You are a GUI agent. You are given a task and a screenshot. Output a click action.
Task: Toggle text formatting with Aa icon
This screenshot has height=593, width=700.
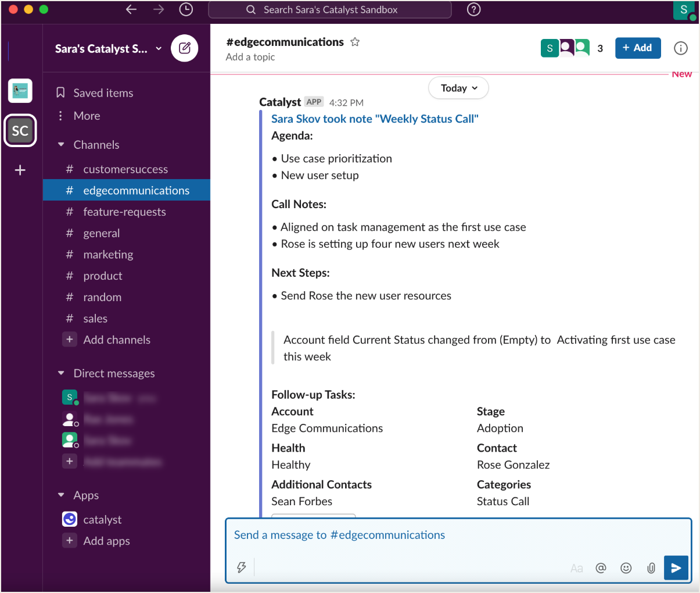click(576, 568)
